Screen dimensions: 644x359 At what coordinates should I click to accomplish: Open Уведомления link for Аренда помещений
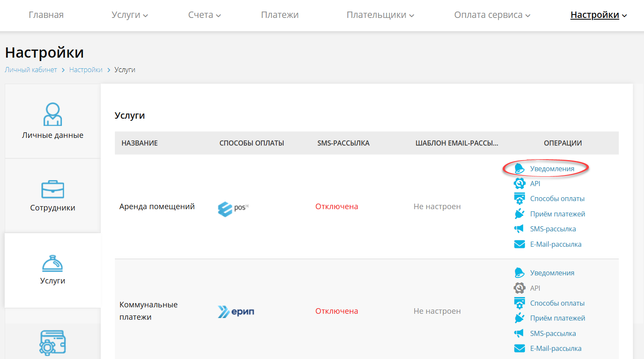click(552, 169)
